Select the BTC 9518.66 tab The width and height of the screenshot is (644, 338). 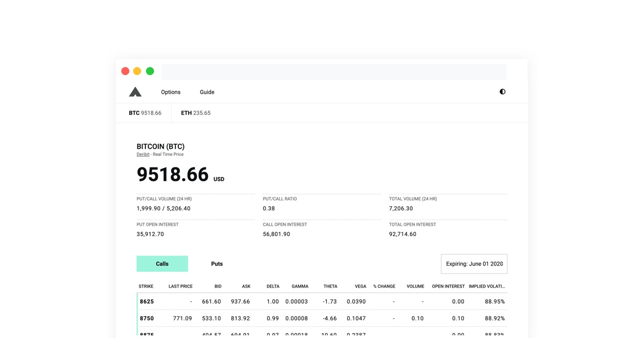[x=145, y=113]
